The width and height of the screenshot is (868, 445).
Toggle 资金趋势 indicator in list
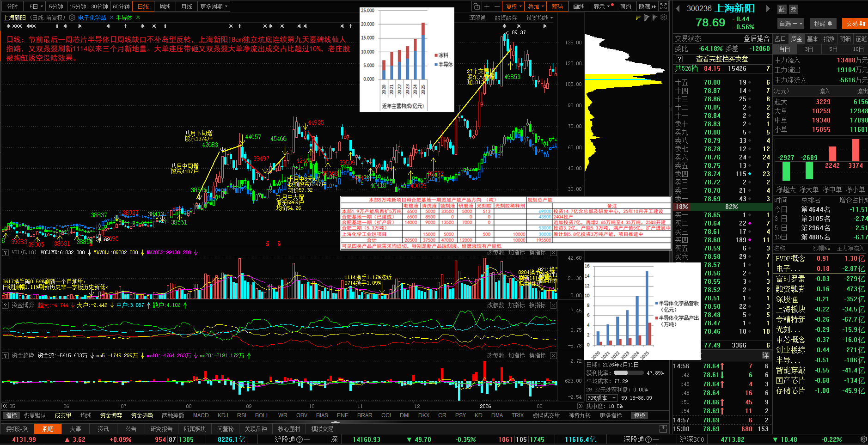pos(142,415)
